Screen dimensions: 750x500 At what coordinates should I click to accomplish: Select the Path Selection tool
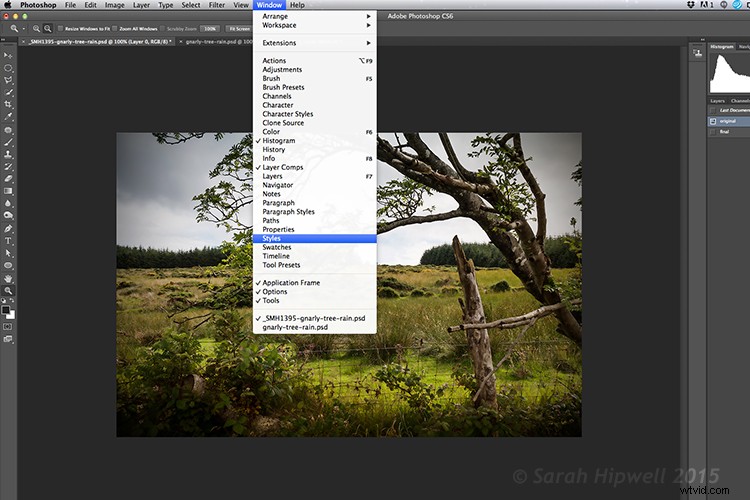[x=8, y=253]
